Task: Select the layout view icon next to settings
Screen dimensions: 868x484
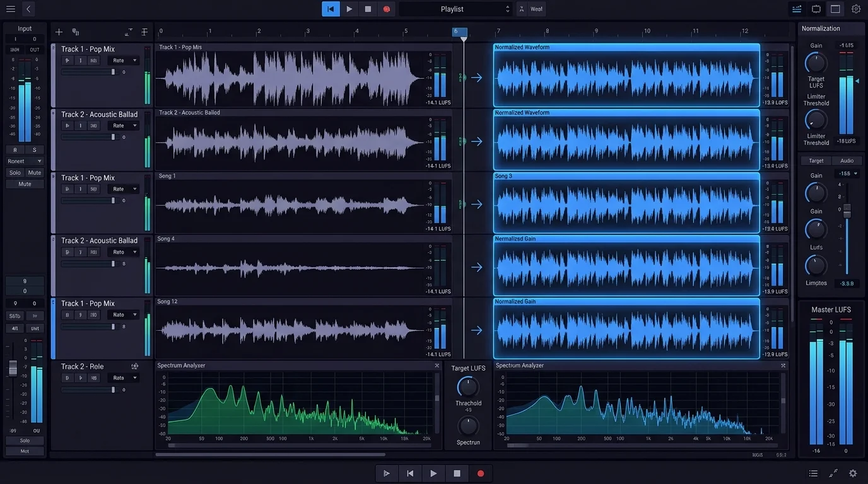Action: tap(835, 9)
